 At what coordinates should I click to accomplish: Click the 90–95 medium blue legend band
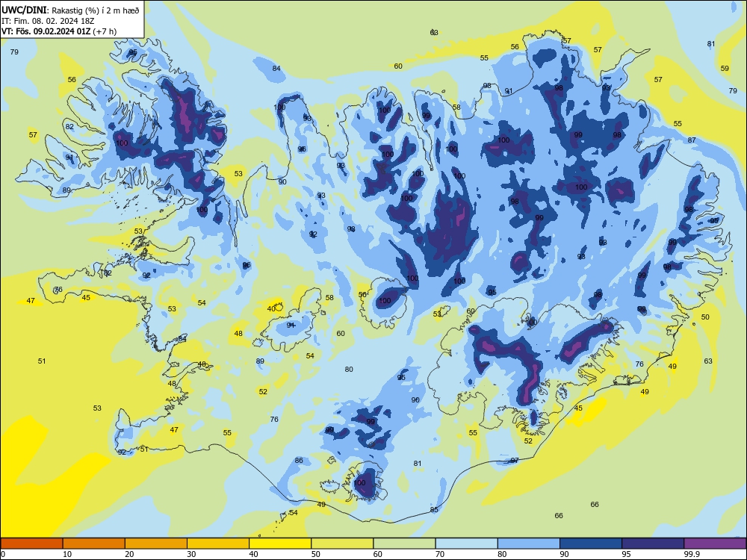(591, 544)
